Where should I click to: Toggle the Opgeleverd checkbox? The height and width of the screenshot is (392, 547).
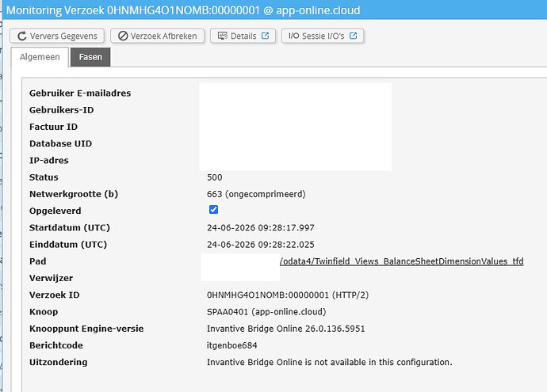click(213, 209)
